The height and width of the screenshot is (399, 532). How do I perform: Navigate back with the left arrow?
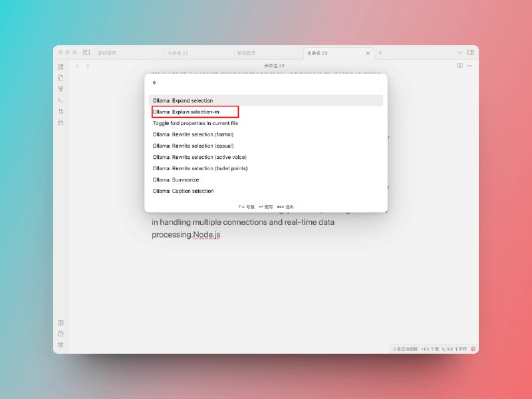point(78,66)
